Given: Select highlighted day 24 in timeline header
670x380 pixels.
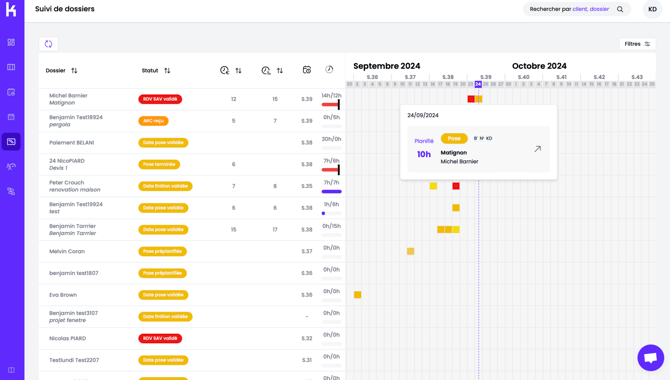Looking at the screenshot, I should tap(478, 84).
